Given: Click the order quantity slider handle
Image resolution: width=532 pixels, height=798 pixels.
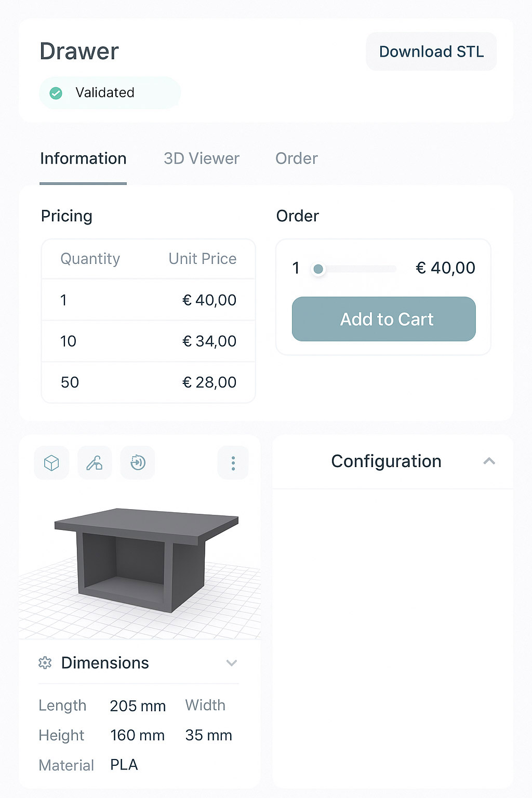Looking at the screenshot, I should [318, 269].
